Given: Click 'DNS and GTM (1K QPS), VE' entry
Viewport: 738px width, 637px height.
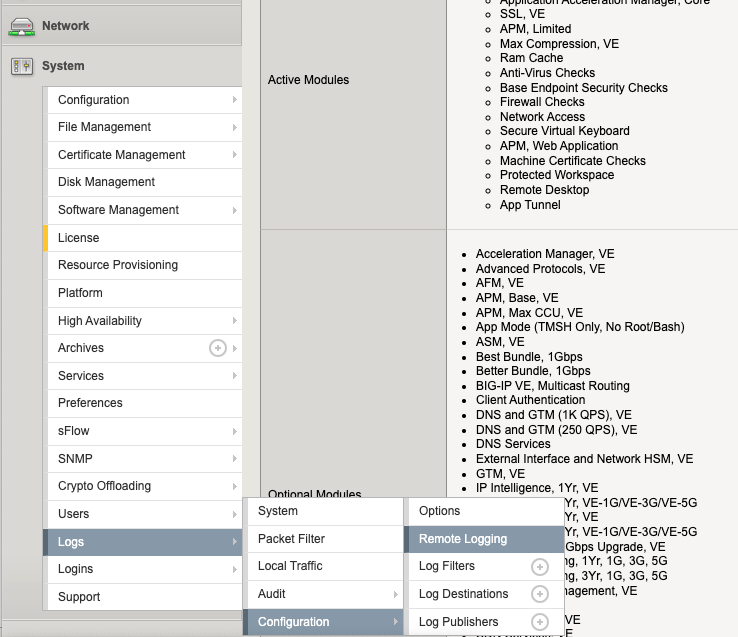Looking at the screenshot, I should [554, 415].
